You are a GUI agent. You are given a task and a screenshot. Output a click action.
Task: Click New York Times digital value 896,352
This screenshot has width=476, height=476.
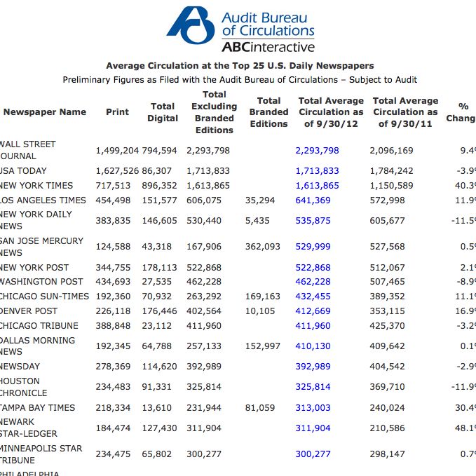pyautogui.click(x=159, y=185)
